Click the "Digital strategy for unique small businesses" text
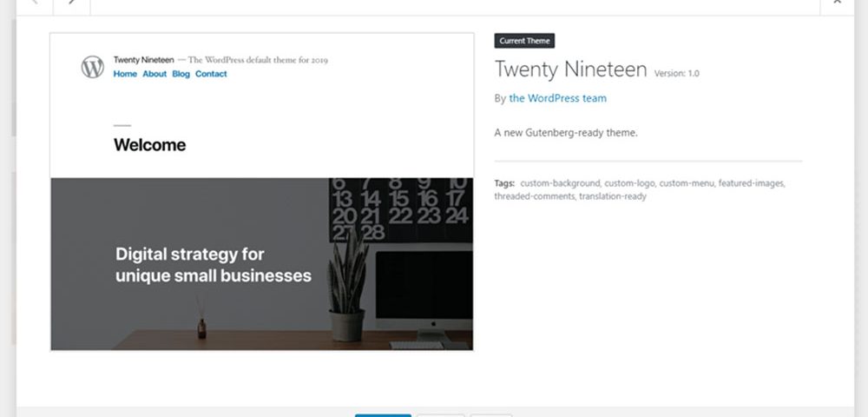 pos(214,265)
